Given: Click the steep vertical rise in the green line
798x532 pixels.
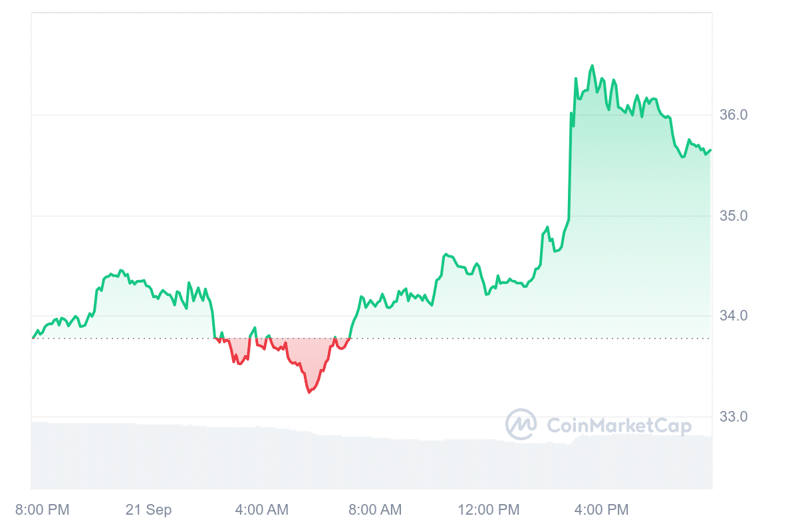Looking at the screenshot, I should tap(570, 166).
